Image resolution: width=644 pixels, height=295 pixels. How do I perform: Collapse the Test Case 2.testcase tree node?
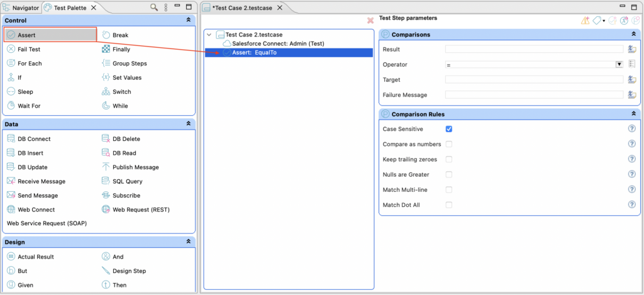pos(209,35)
